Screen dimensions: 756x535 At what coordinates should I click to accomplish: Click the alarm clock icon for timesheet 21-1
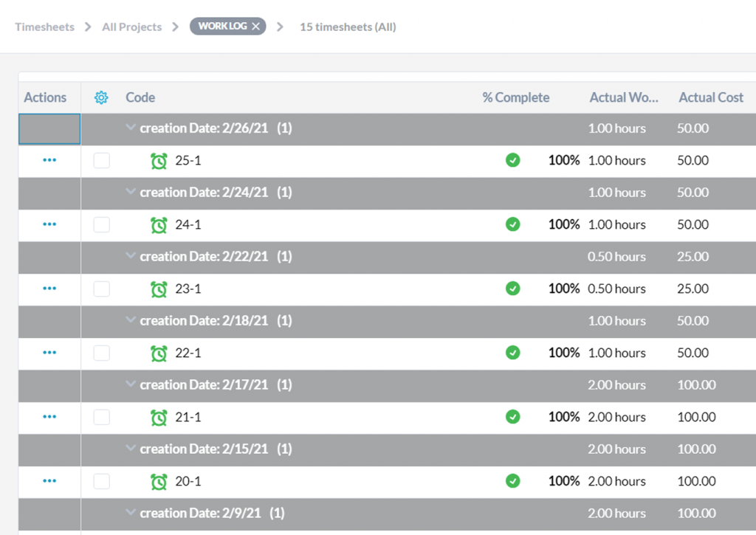(159, 418)
